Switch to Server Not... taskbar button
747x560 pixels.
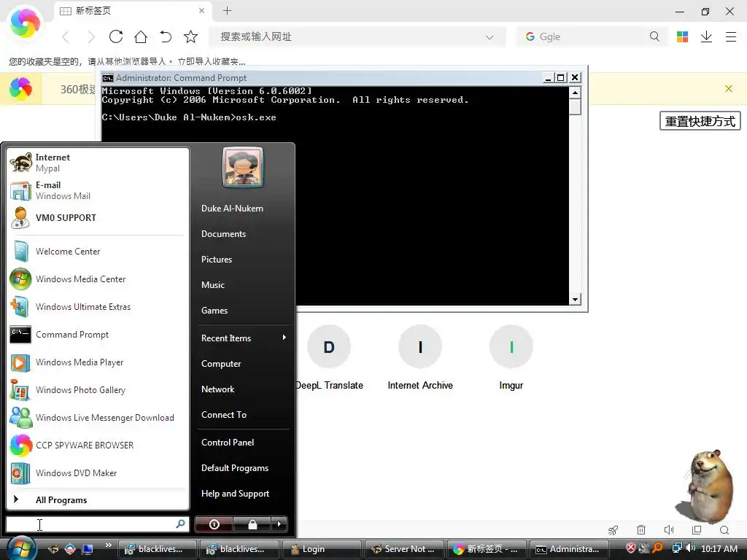click(x=403, y=549)
